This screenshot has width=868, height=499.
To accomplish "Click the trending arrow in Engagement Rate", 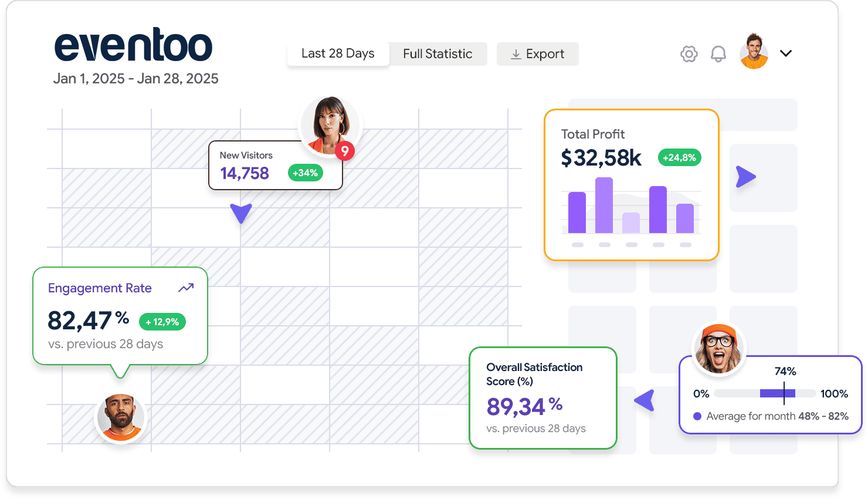I will tap(186, 288).
